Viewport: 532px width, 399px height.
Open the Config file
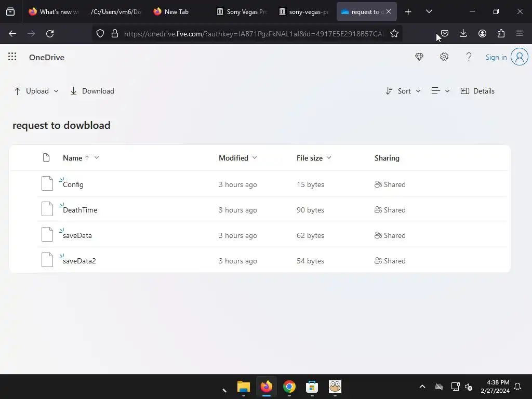(73, 184)
